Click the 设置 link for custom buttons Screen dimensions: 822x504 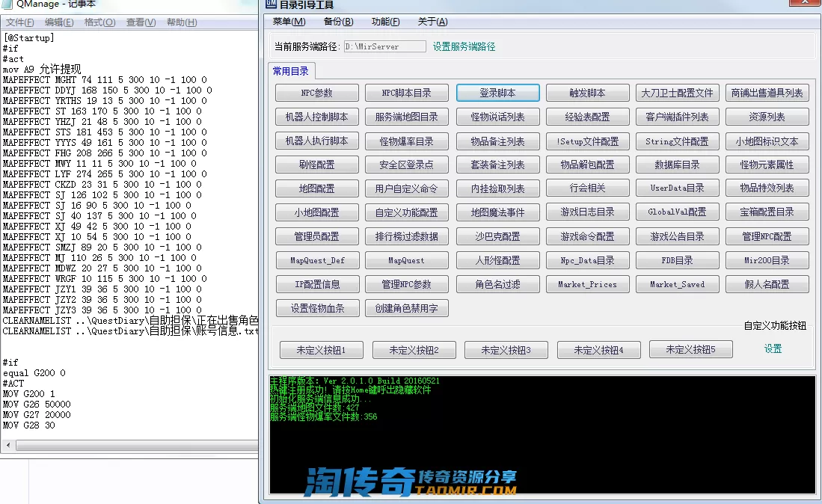pyautogui.click(x=773, y=349)
